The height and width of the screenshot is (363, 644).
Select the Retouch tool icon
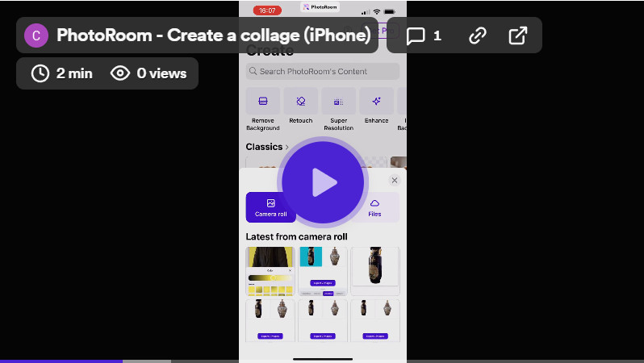point(301,101)
